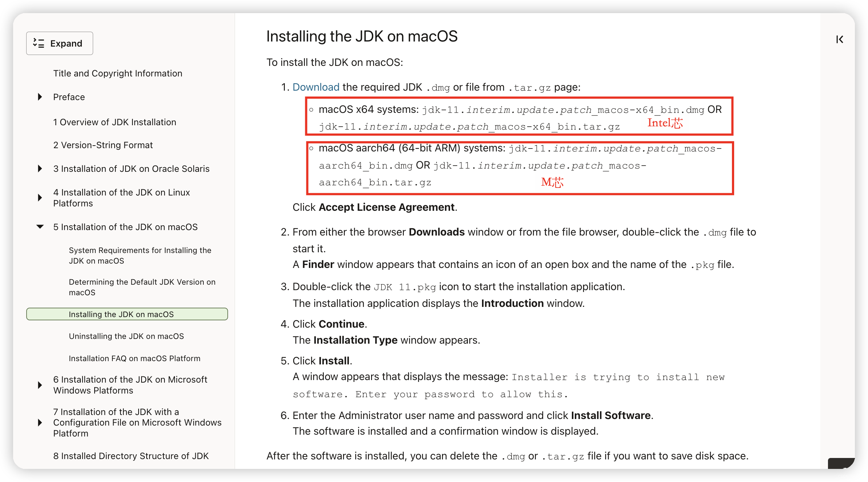
Task: Click the Preface expand arrow
Action: pos(39,97)
